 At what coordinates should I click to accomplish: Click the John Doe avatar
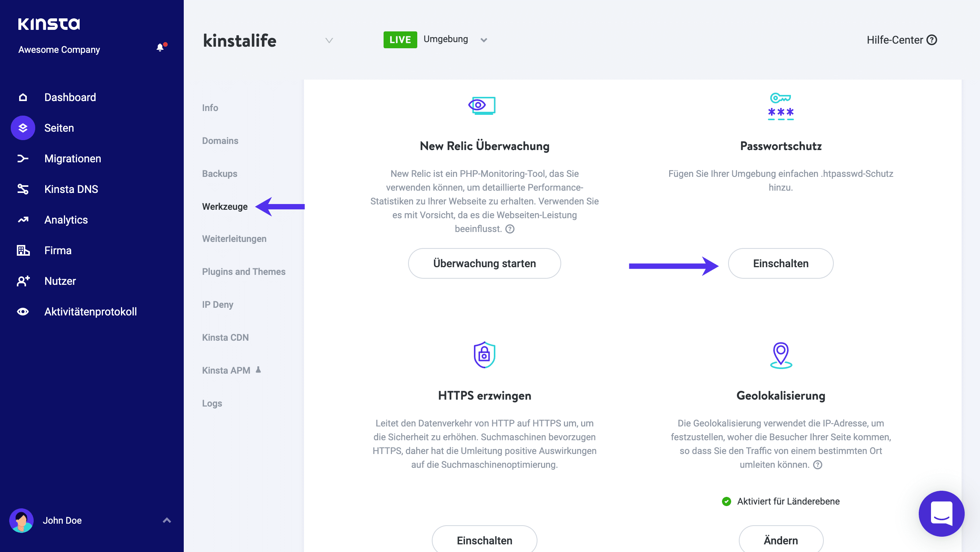(x=21, y=520)
